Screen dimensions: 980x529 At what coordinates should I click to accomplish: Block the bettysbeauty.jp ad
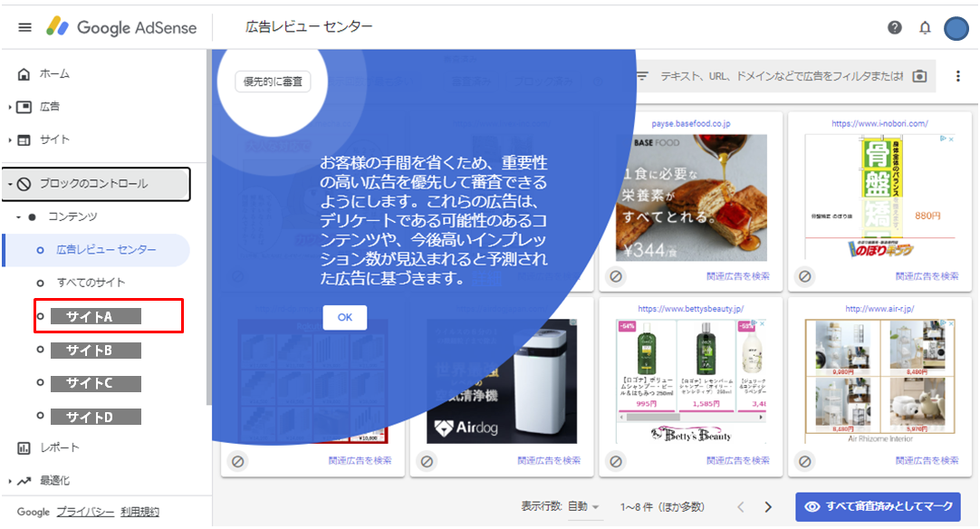tap(616, 461)
